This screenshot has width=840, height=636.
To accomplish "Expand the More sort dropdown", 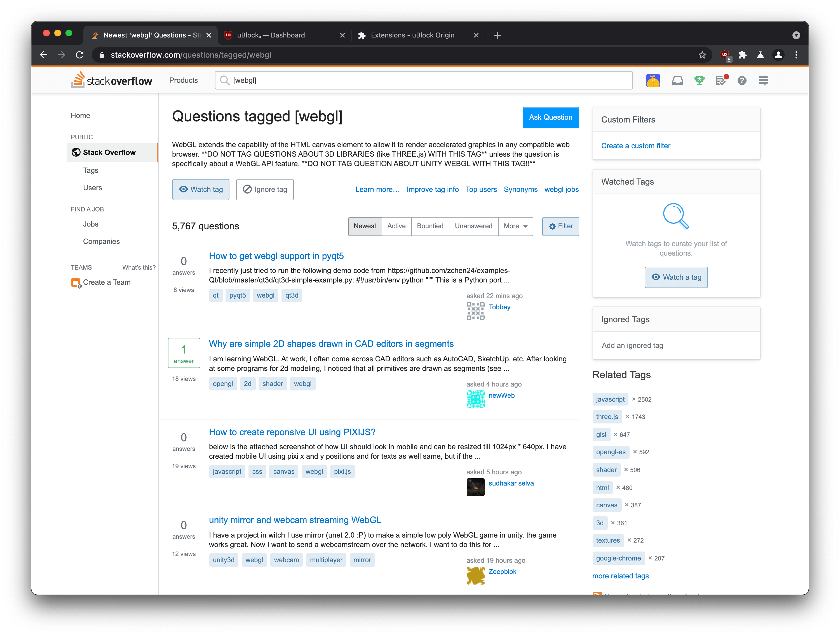I will [515, 226].
